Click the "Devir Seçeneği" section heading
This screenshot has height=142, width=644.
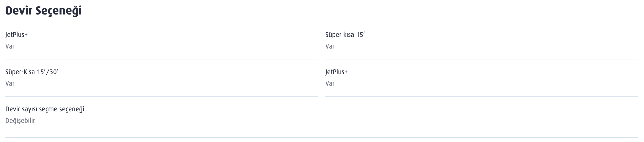[x=43, y=11]
